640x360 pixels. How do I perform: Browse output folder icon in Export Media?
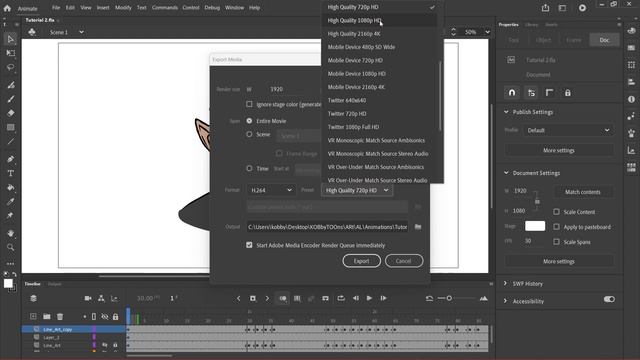click(x=418, y=227)
